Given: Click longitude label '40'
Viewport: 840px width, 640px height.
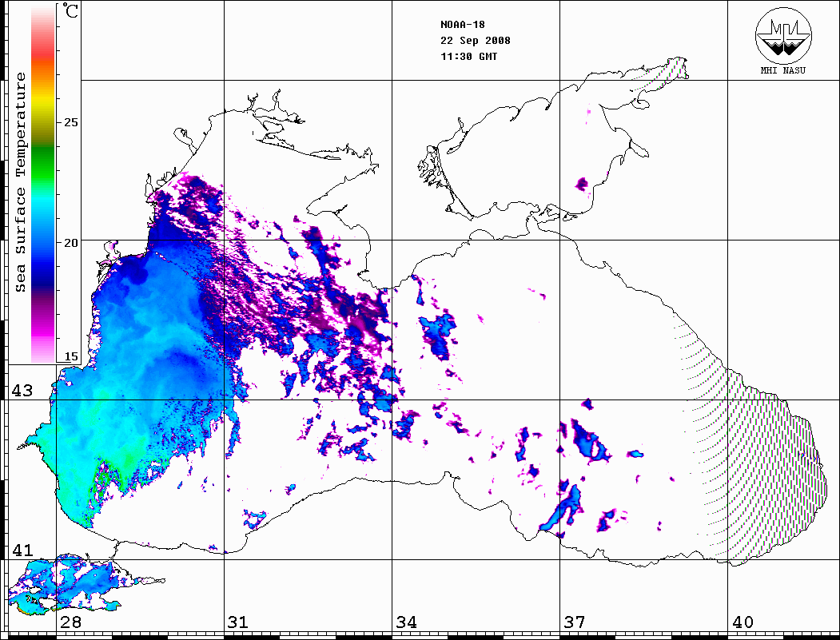Looking at the screenshot, I should pyautogui.click(x=742, y=622).
